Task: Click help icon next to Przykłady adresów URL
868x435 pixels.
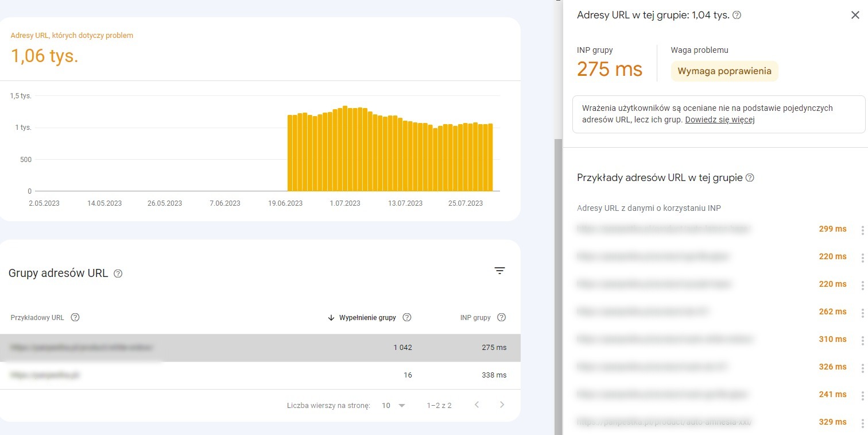Action: (749, 178)
